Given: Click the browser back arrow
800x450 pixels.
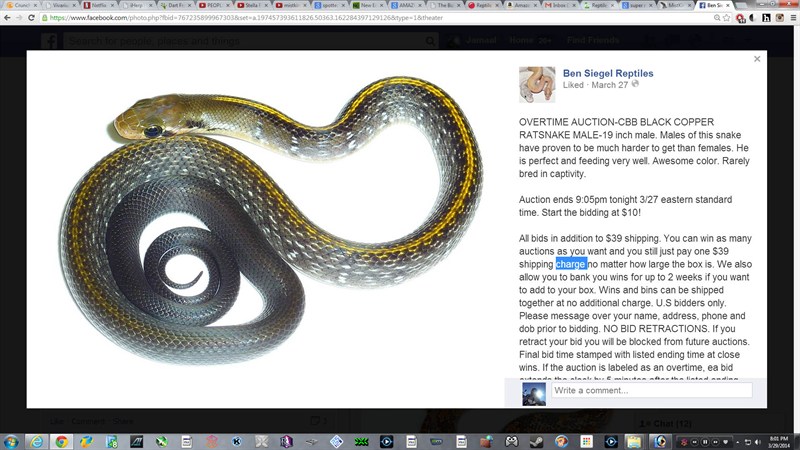Looking at the screenshot, I should tap(7, 17).
